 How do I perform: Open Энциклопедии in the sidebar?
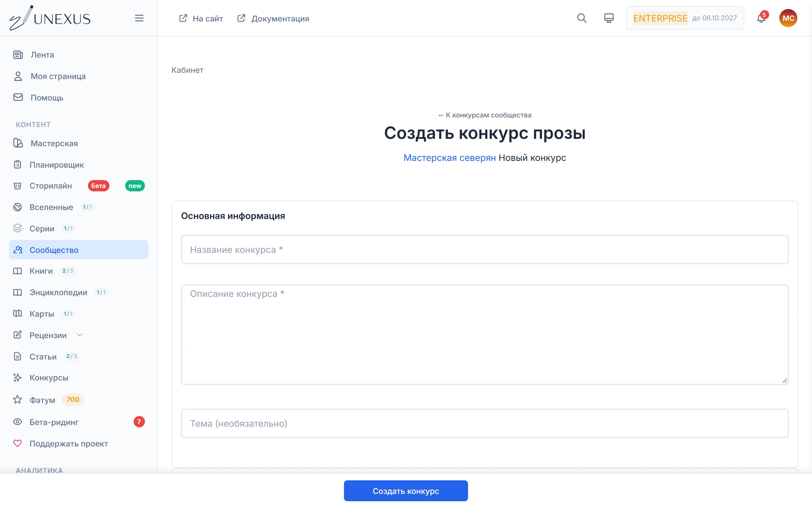pyautogui.click(x=78, y=292)
